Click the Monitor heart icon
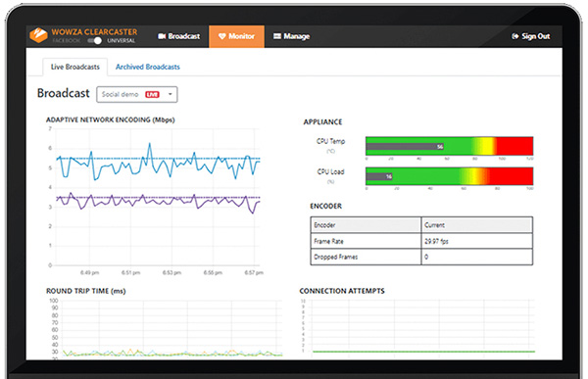588x379 pixels. pos(222,36)
